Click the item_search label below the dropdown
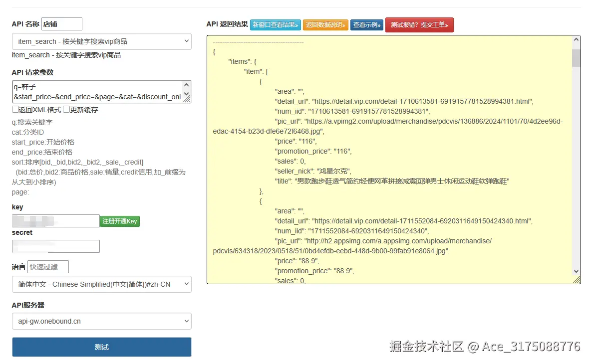 (x=66, y=55)
